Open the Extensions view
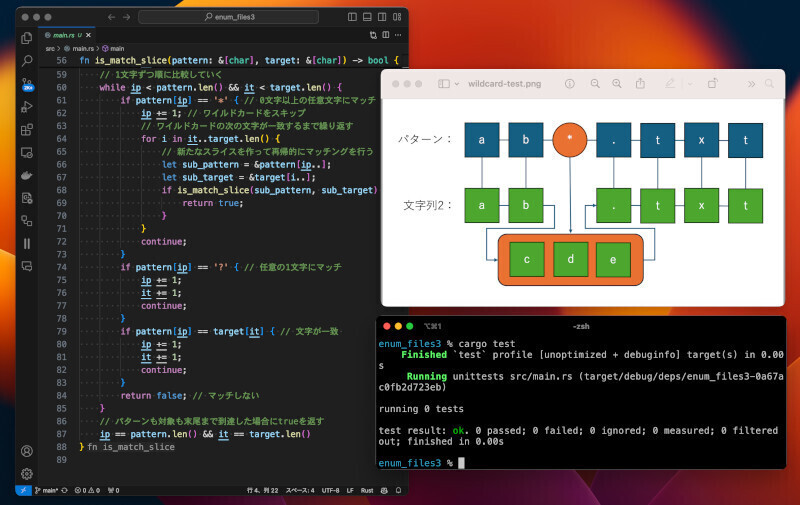The height and width of the screenshot is (505, 800). [27, 129]
